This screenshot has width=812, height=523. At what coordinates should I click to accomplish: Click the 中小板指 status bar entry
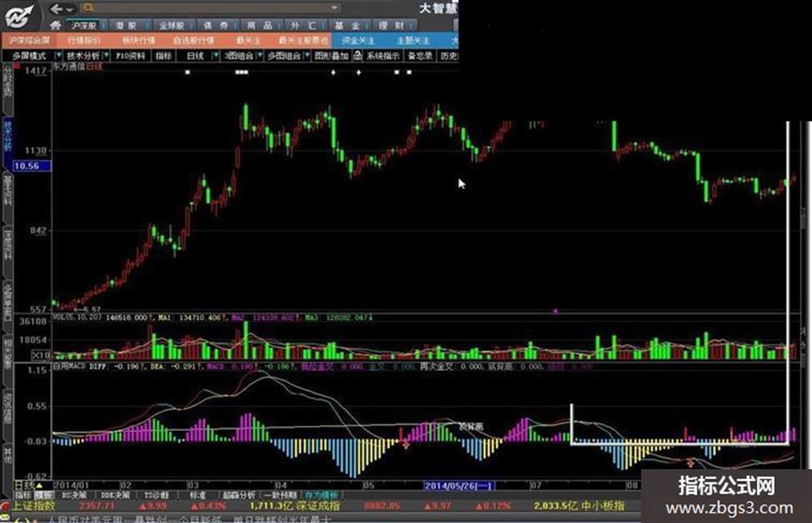(x=603, y=505)
